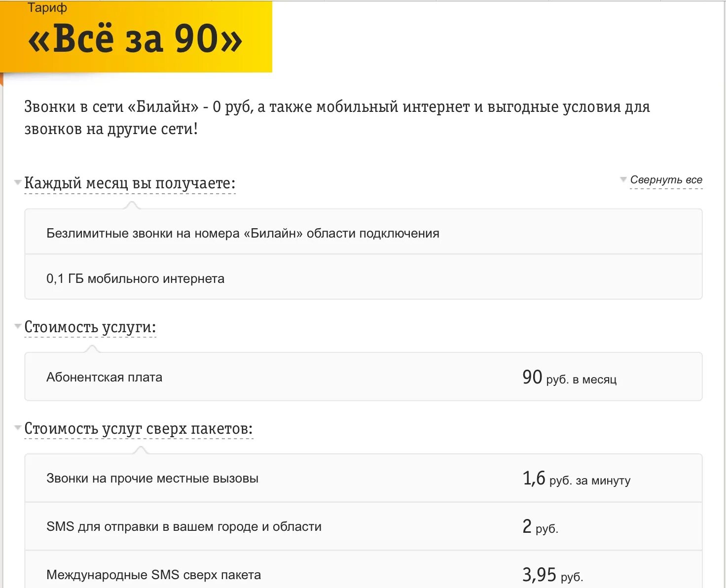This screenshot has height=588, width=726.
Task: Collapse all sections via «Свернуть все»
Action: click(x=666, y=180)
